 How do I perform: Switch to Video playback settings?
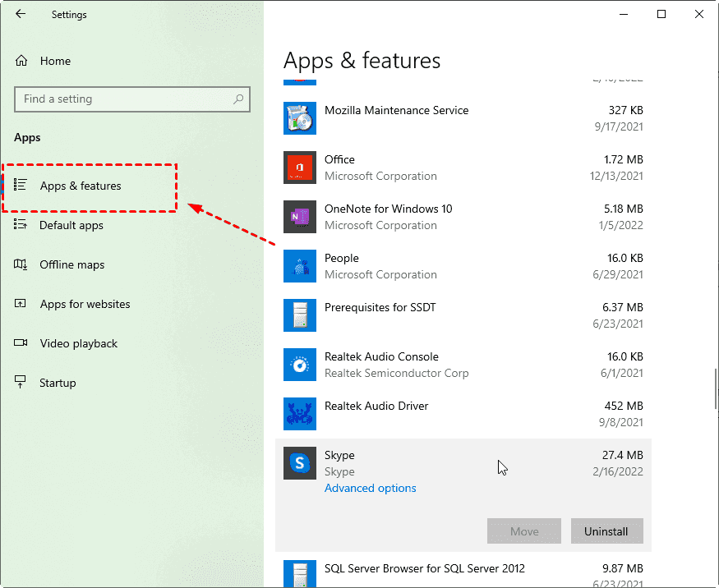[78, 343]
